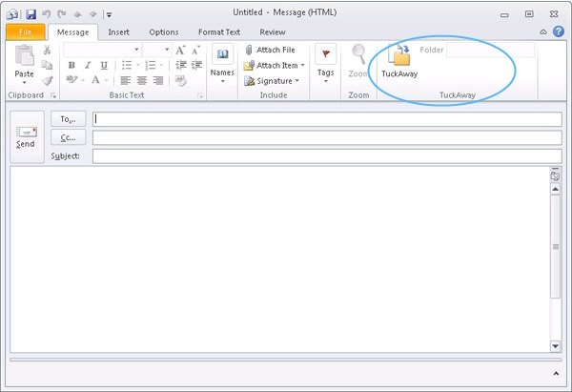Expand the Tags flag dropdown
This screenshot has height=392, width=572.
(x=326, y=61)
